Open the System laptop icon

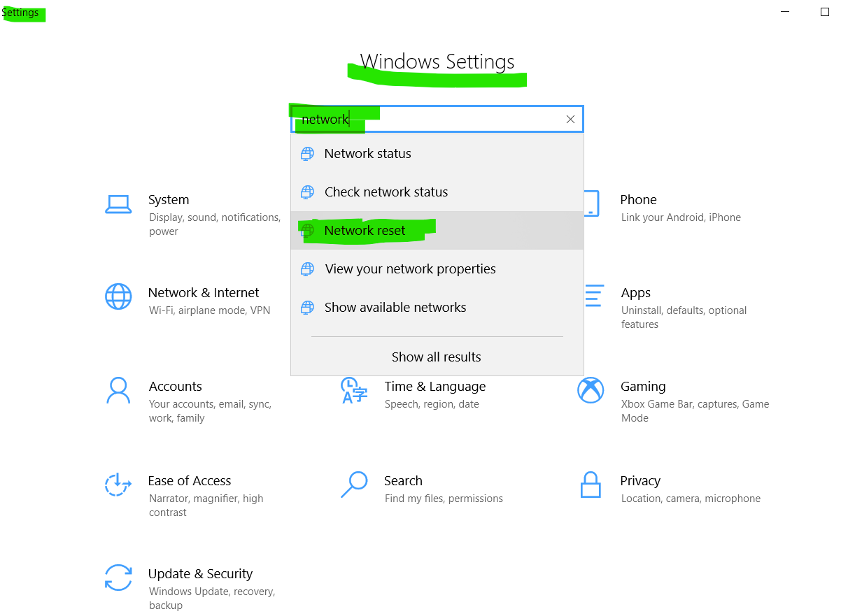point(118,203)
